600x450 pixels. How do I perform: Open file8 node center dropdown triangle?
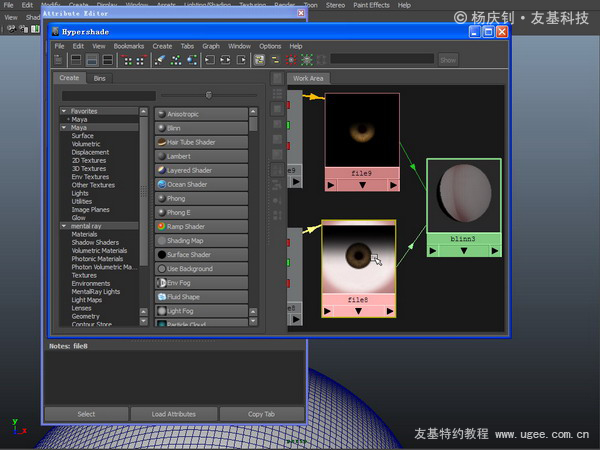click(358, 311)
